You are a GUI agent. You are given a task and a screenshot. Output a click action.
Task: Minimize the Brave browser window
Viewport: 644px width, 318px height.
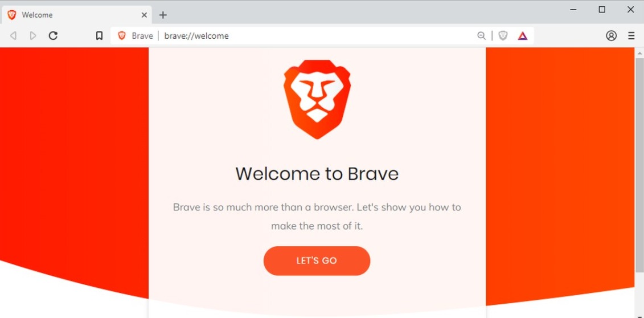573,10
